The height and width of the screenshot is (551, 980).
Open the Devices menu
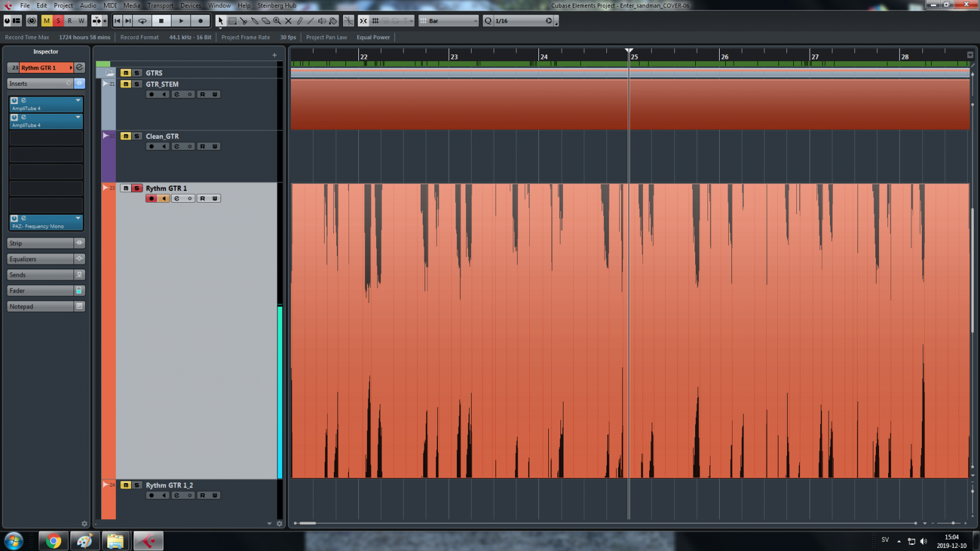(x=190, y=6)
